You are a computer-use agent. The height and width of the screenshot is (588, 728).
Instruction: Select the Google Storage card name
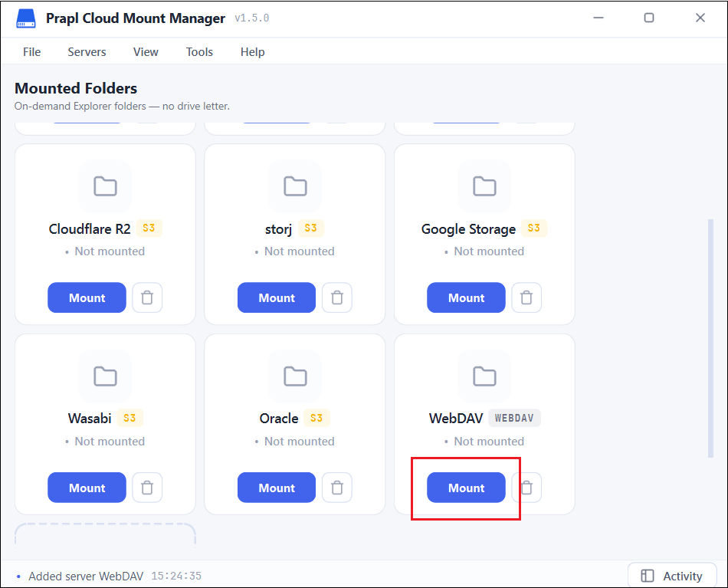(468, 229)
